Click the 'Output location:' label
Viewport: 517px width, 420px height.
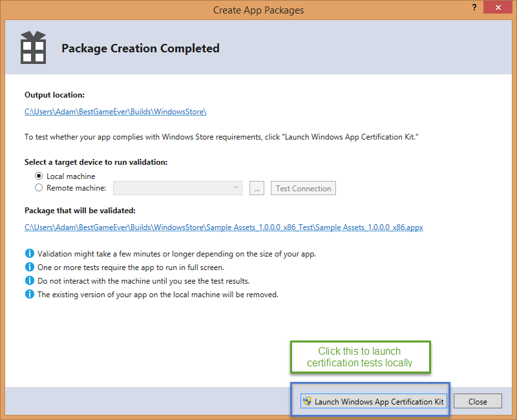(54, 95)
